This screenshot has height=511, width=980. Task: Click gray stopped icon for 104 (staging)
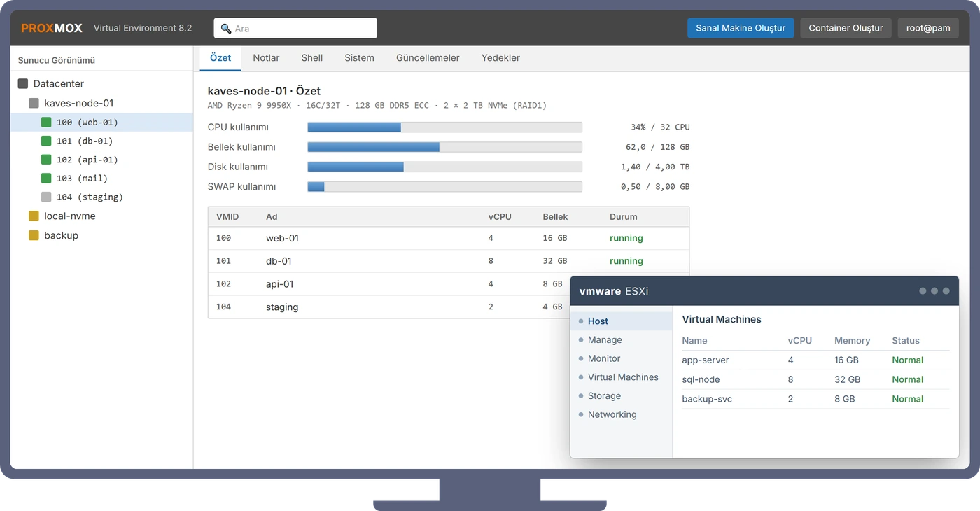click(46, 197)
